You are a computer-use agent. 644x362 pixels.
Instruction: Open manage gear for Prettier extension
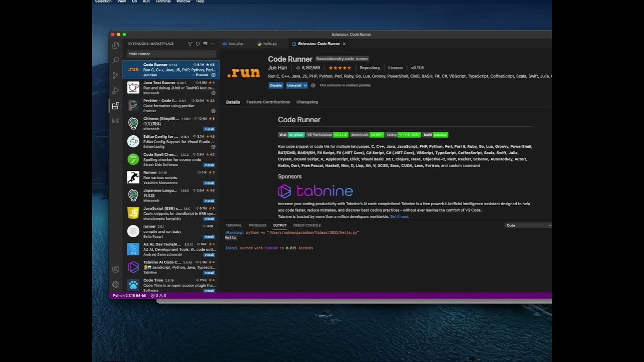coord(213,111)
